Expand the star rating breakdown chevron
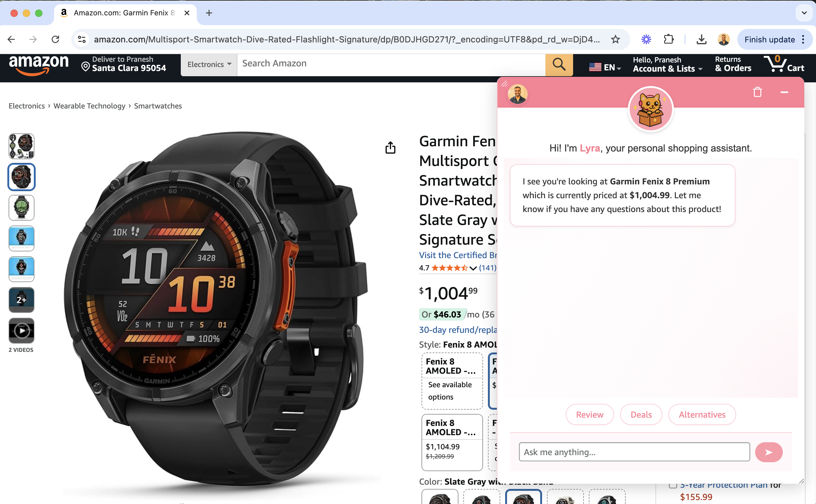This screenshot has height=504, width=816. (x=473, y=268)
